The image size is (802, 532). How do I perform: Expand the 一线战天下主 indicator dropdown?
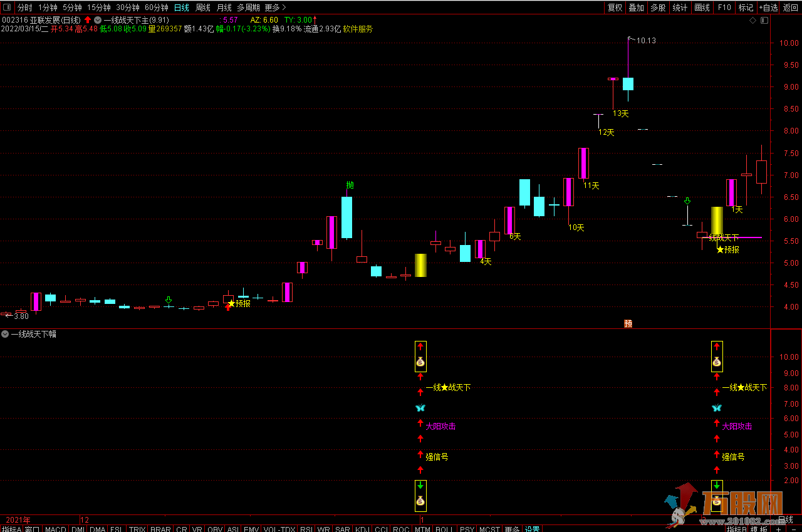[x=98, y=20]
